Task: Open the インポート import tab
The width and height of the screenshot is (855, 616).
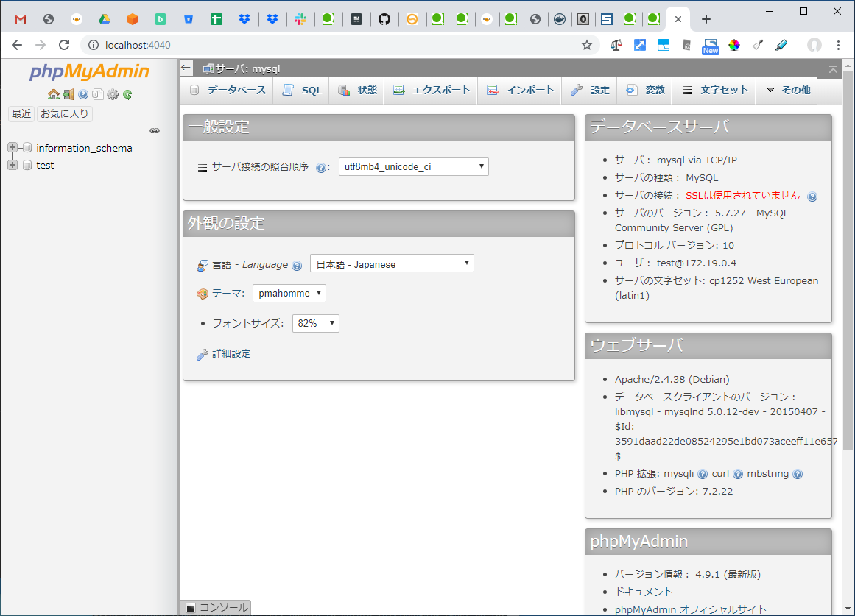Action: pyautogui.click(x=520, y=90)
